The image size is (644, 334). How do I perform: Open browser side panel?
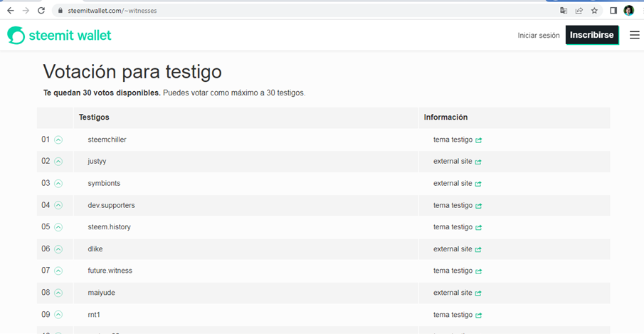(x=613, y=11)
